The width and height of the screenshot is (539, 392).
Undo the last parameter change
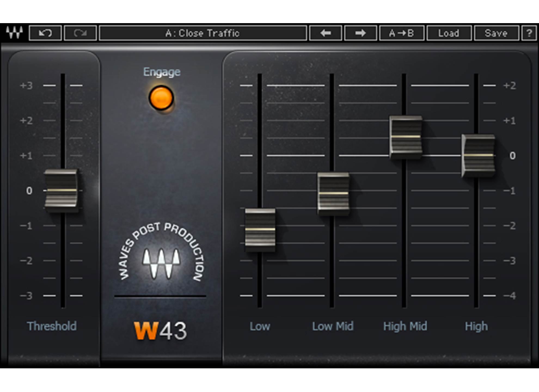pyautogui.click(x=46, y=33)
